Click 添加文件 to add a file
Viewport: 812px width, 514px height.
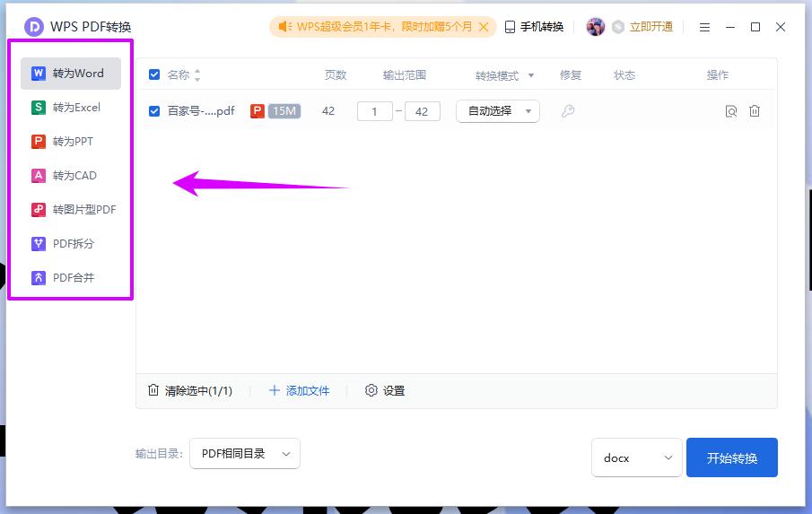pos(300,391)
